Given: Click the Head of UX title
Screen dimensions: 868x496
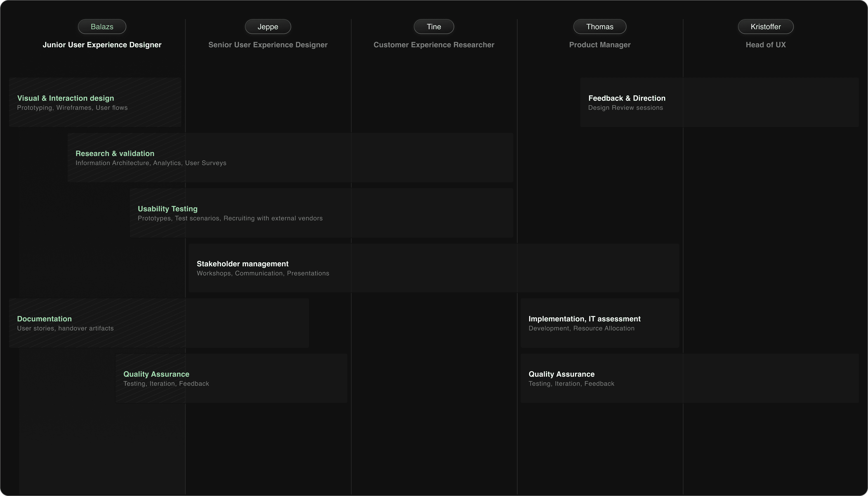Looking at the screenshot, I should click(x=765, y=45).
